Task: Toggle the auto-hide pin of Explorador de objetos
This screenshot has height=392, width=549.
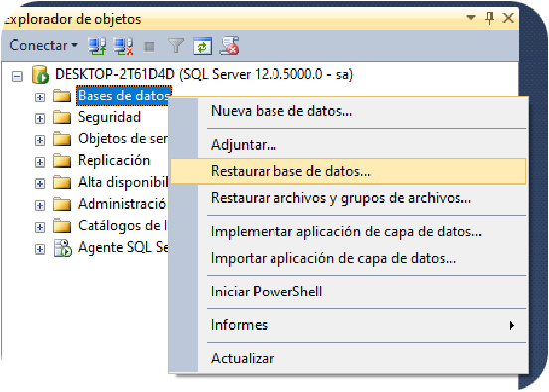Action: pyautogui.click(x=490, y=18)
